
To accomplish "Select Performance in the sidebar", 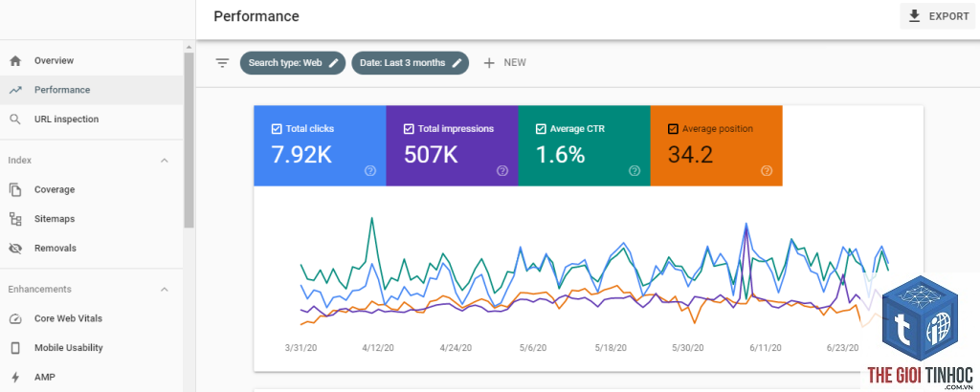I will coord(92,90).
